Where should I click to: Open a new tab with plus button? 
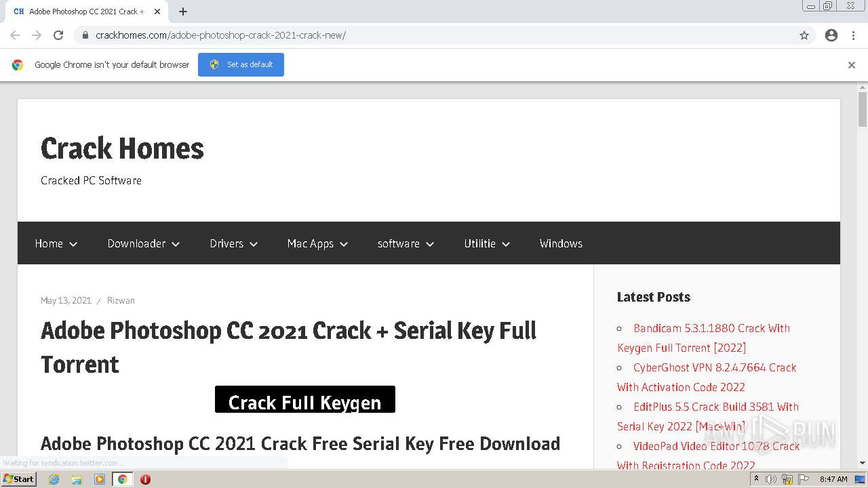click(183, 12)
